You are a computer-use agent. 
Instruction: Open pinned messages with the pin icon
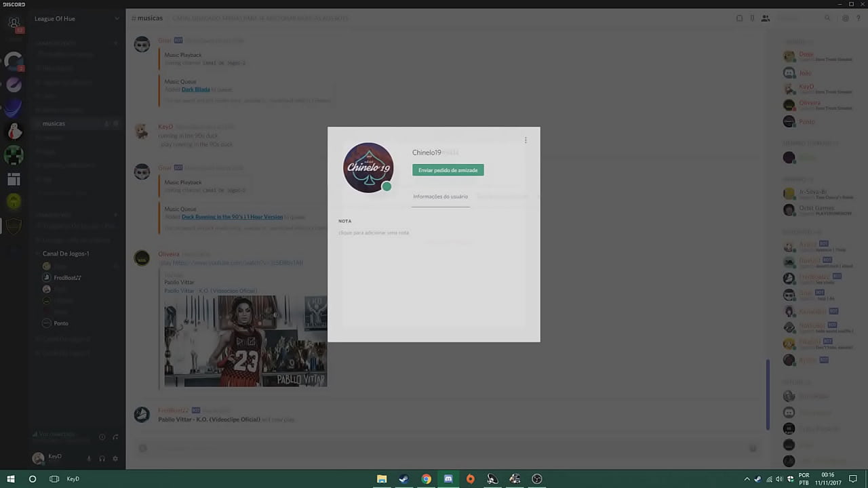point(752,18)
